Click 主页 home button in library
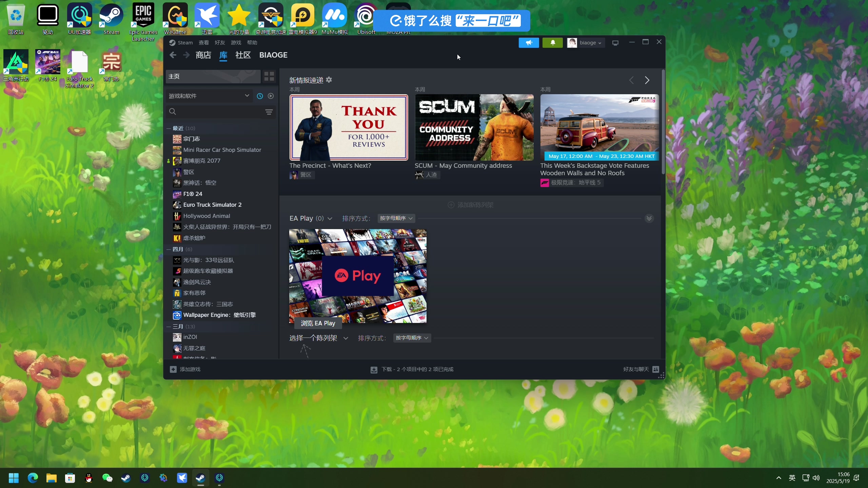Image resolution: width=868 pixels, height=488 pixels. pyautogui.click(x=213, y=77)
